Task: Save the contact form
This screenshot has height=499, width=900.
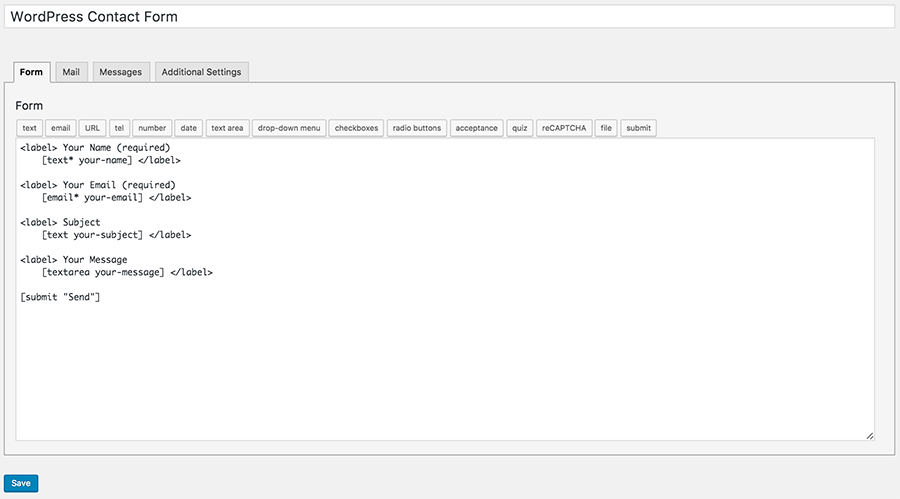Action: 21,483
